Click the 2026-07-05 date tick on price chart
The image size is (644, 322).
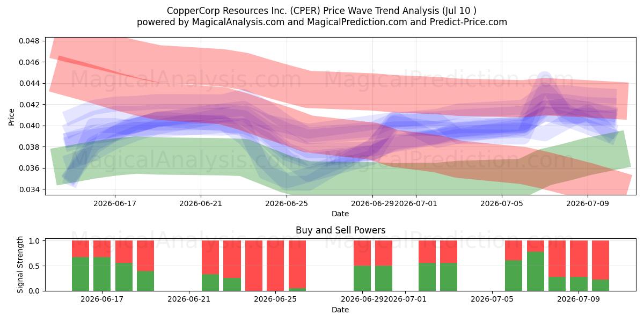(502, 203)
